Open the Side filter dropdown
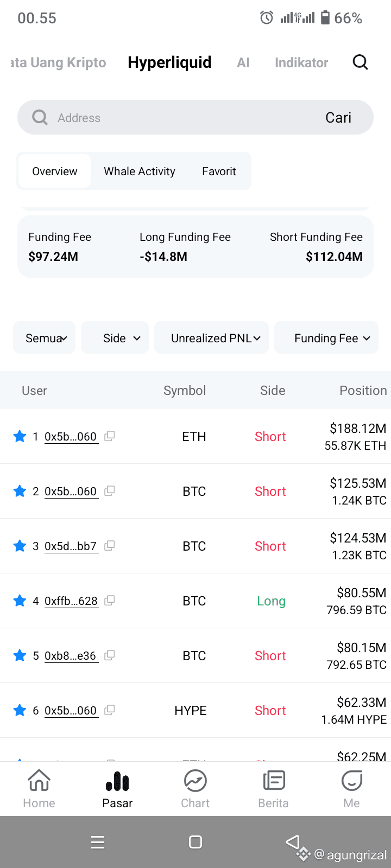391x868 pixels. [115, 338]
